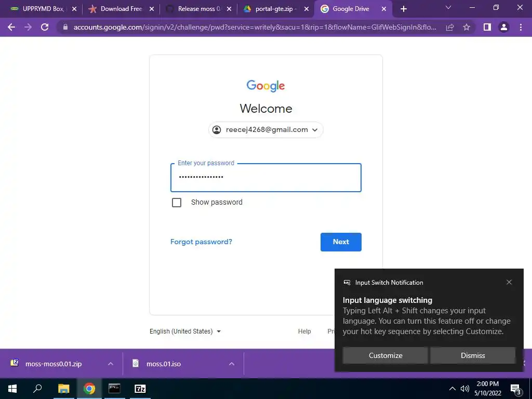Select the Google Drive tab
This screenshot has height=399, width=532.
tap(353, 9)
